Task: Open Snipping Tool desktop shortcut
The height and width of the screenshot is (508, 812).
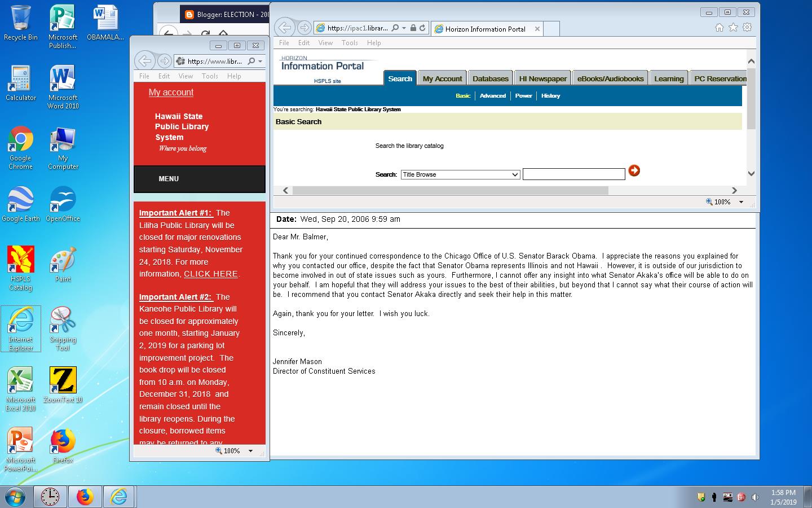Action: tap(63, 329)
